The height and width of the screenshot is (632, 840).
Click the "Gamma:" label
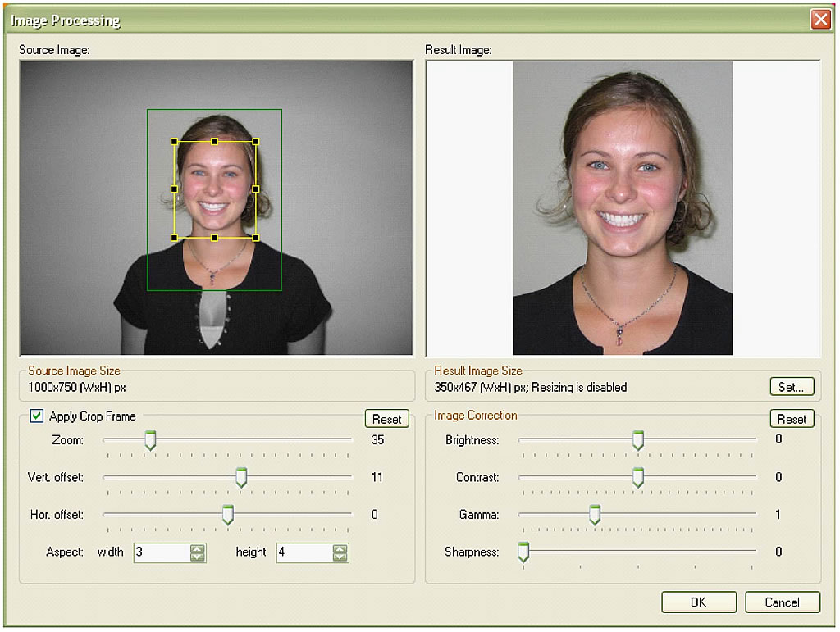tap(479, 514)
